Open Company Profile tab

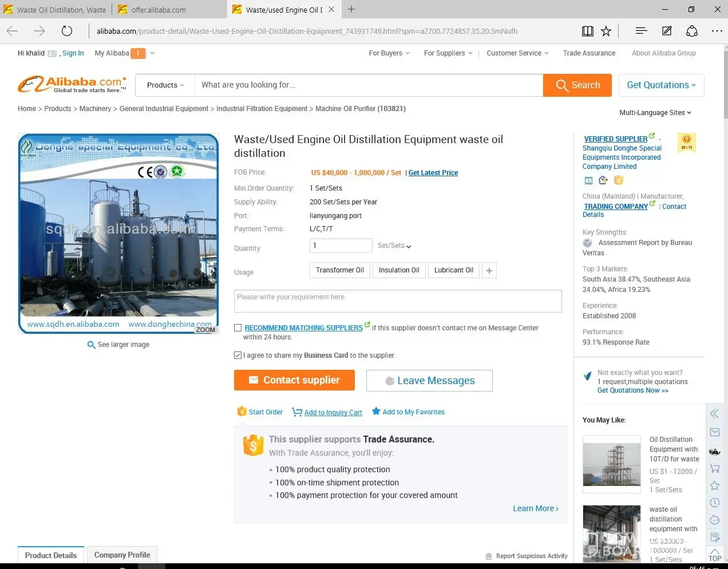click(x=122, y=555)
